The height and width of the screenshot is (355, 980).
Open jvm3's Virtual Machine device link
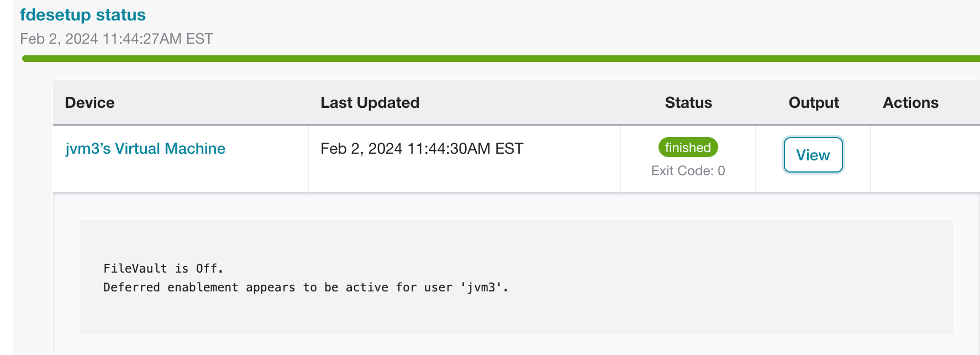pos(145,149)
